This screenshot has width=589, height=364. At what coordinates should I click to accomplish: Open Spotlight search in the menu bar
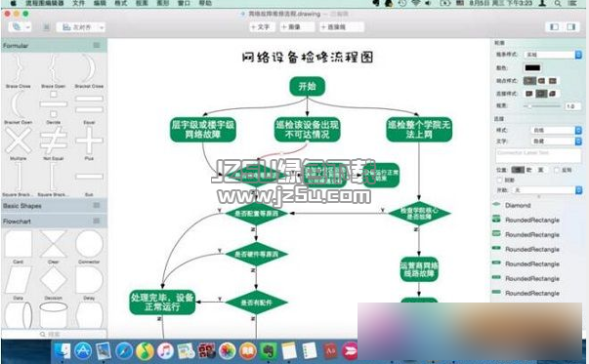(558, 3)
